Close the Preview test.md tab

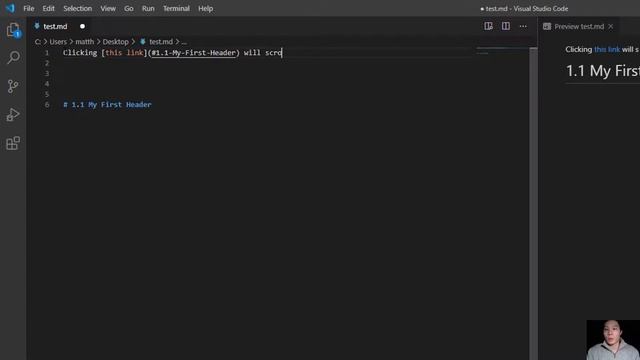coord(611,27)
